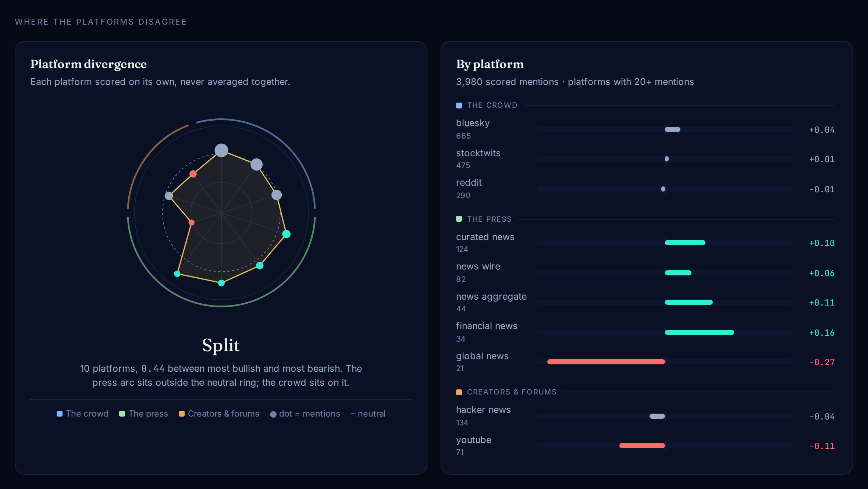Click the neutral legend entry
This screenshot has width=868, height=489.
pos(368,414)
